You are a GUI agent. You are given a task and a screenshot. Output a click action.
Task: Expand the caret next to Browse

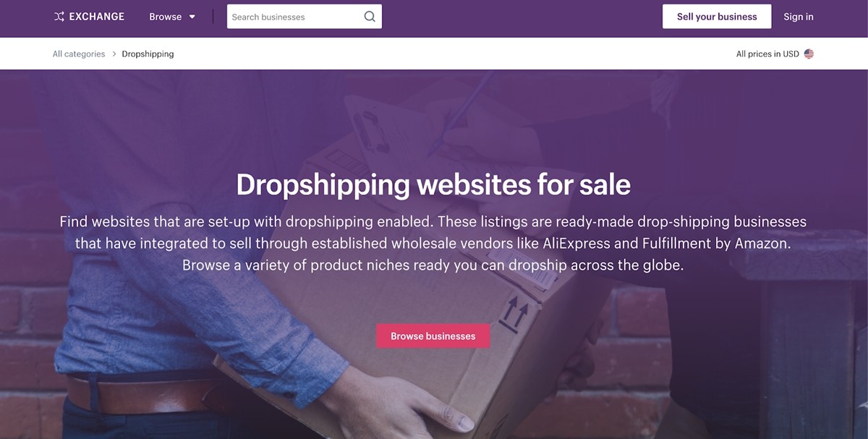(x=192, y=17)
